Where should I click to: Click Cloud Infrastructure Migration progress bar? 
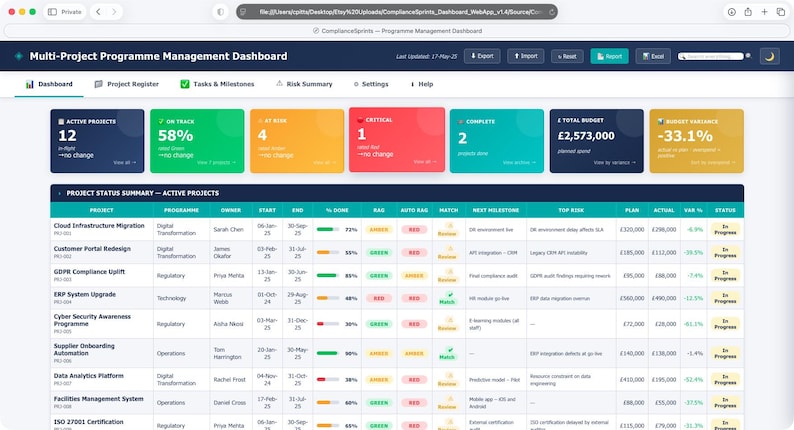pos(328,229)
